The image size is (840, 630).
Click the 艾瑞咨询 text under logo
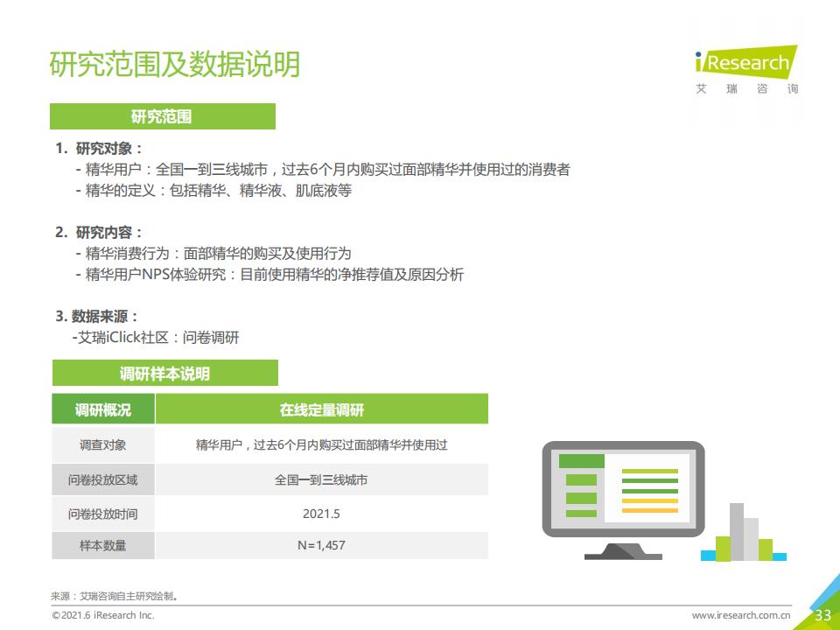[x=746, y=89]
